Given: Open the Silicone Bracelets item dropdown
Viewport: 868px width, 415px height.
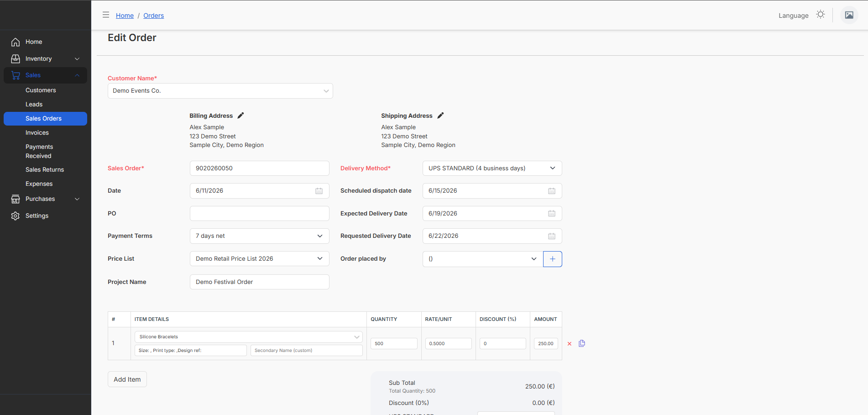Looking at the screenshot, I should tap(249, 337).
